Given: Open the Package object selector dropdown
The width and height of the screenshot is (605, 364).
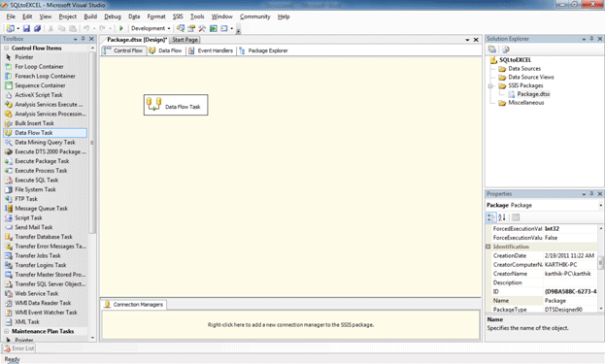Looking at the screenshot, I should [x=601, y=205].
